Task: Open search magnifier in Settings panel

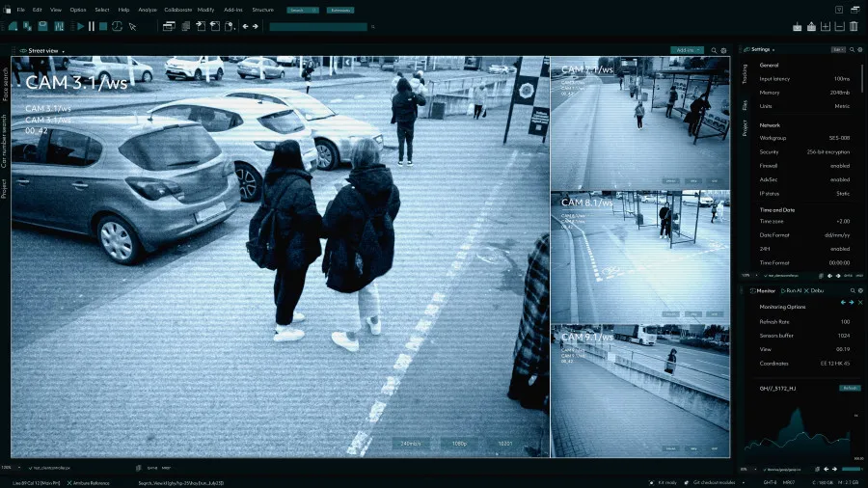Action: click(852, 49)
